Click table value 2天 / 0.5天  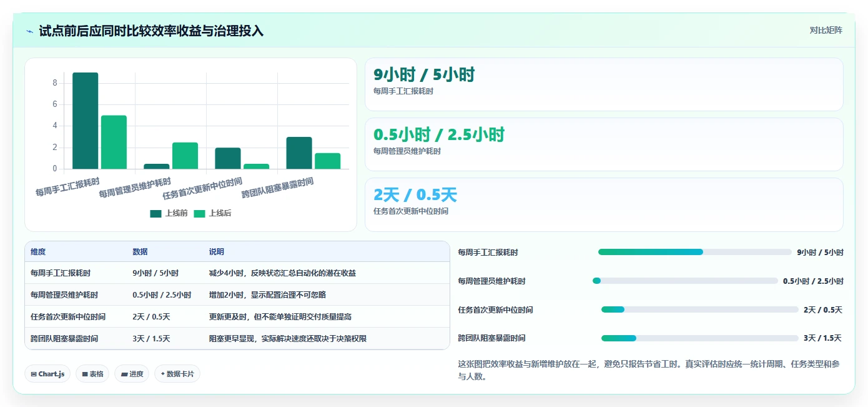point(150,316)
